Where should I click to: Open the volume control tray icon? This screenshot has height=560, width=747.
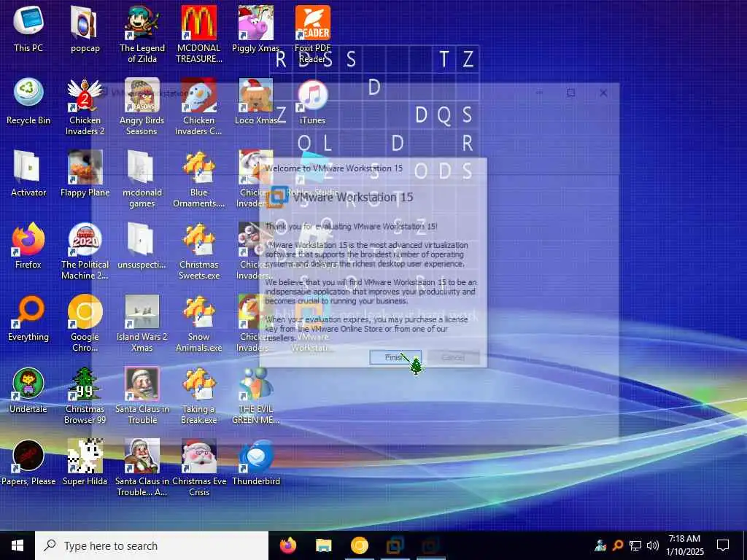(x=653, y=545)
